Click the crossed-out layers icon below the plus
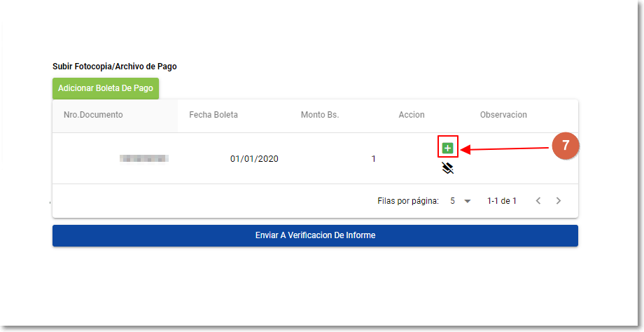The image size is (644, 332). tap(447, 168)
